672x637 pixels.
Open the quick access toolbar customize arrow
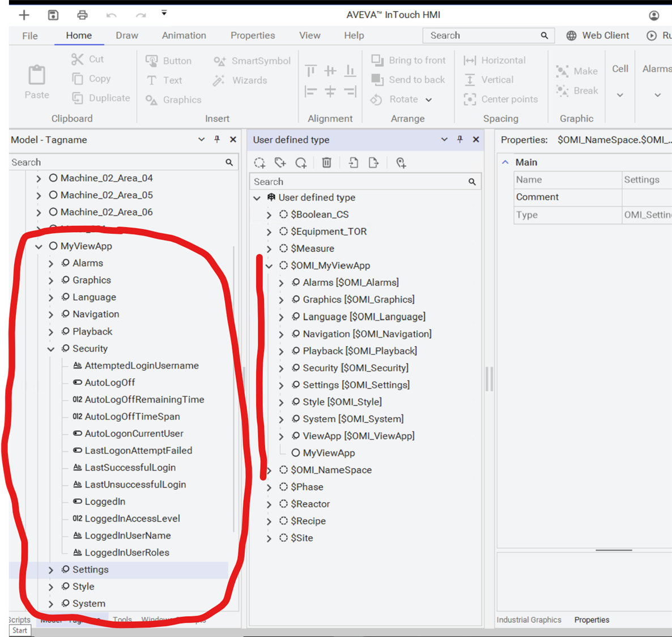[x=164, y=13]
